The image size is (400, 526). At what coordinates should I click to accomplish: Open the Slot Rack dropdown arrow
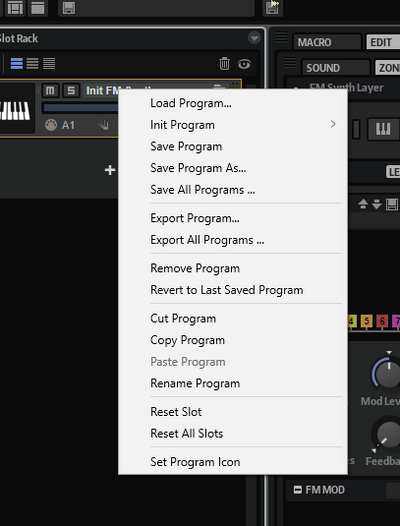[254, 38]
